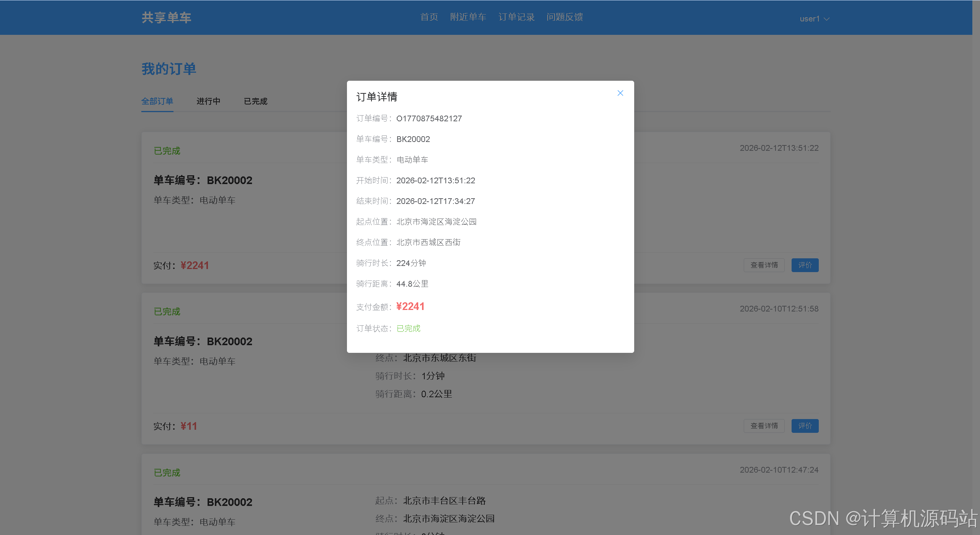The width and height of the screenshot is (980, 535).
Task: Click 查看详情 for the ¥2241 order
Action: [x=764, y=265]
